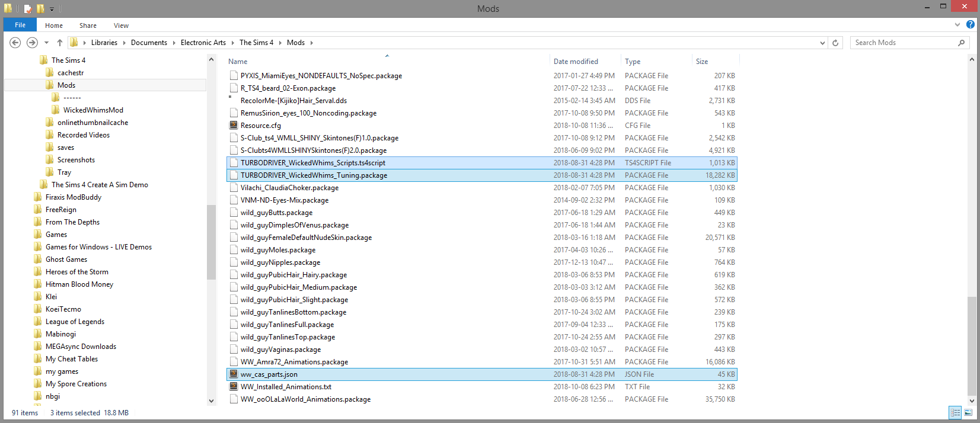Open the View ribbon tab
The height and width of the screenshot is (423, 980).
click(x=121, y=25)
